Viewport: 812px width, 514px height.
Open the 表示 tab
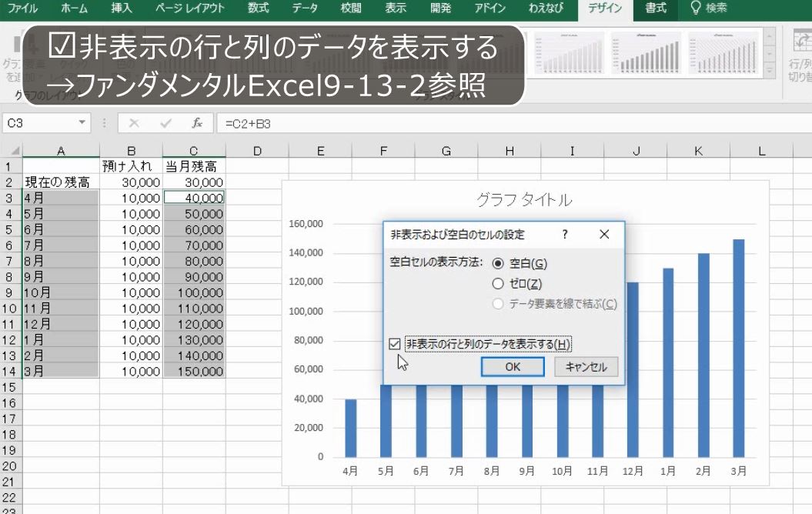(396, 8)
